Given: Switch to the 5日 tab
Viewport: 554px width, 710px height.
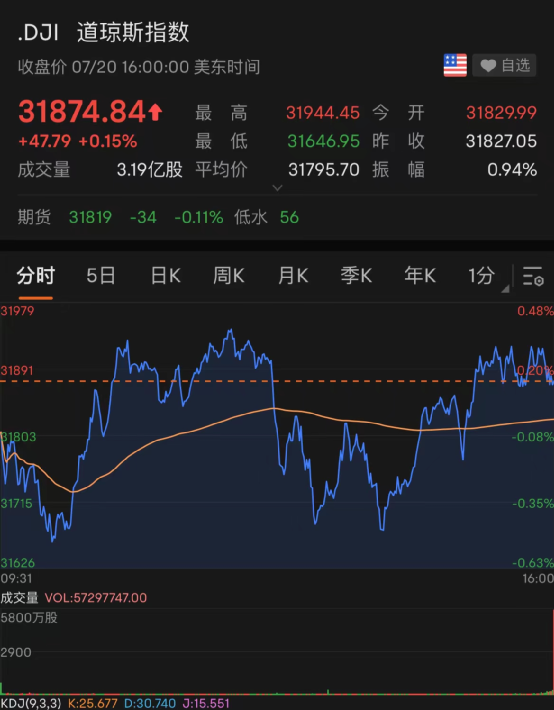Looking at the screenshot, I should click(x=101, y=276).
